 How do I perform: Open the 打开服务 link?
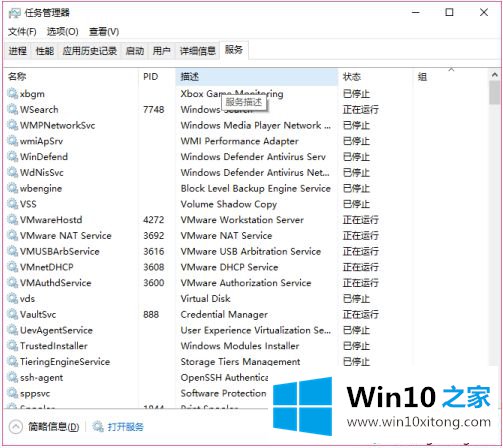coord(125,427)
